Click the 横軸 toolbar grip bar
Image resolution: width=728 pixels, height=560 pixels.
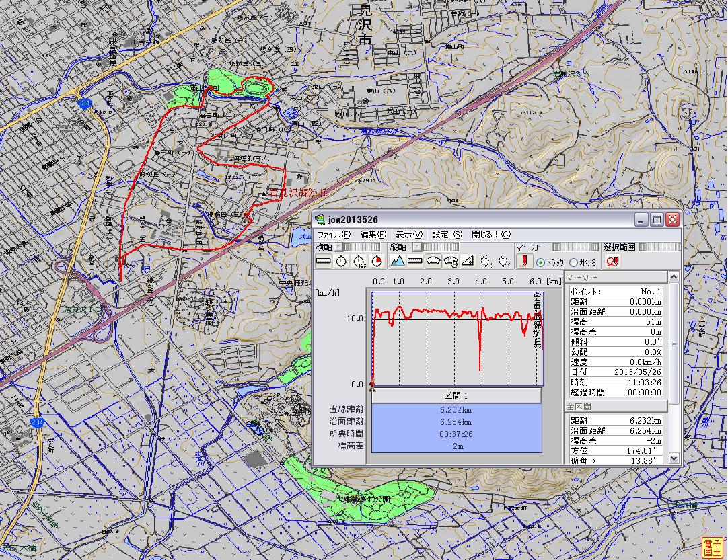point(362,247)
